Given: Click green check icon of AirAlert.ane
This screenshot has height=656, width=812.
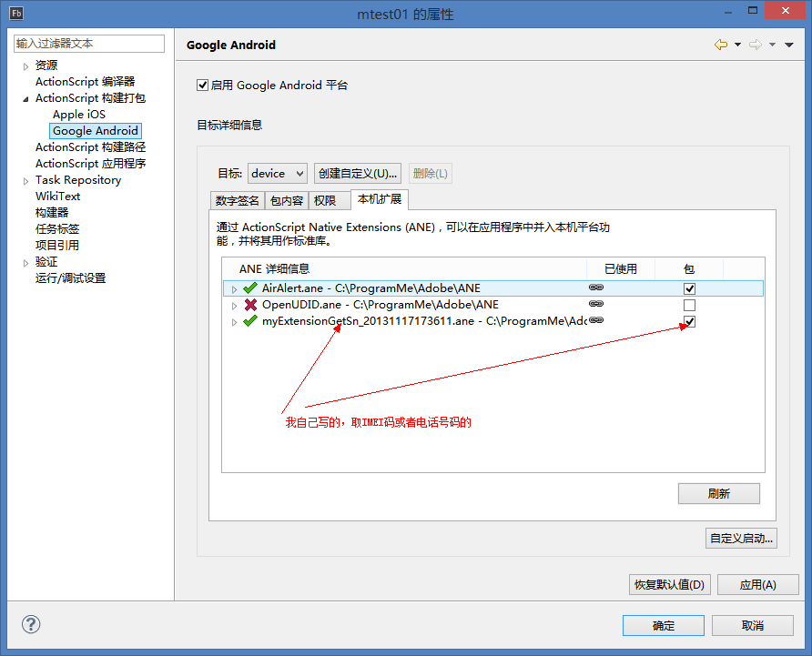Looking at the screenshot, I should pos(250,288).
